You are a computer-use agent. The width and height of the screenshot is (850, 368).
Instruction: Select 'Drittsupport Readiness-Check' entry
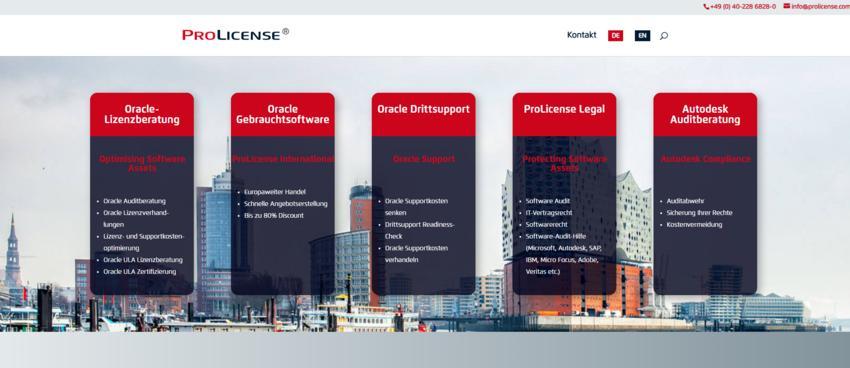point(420,230)
